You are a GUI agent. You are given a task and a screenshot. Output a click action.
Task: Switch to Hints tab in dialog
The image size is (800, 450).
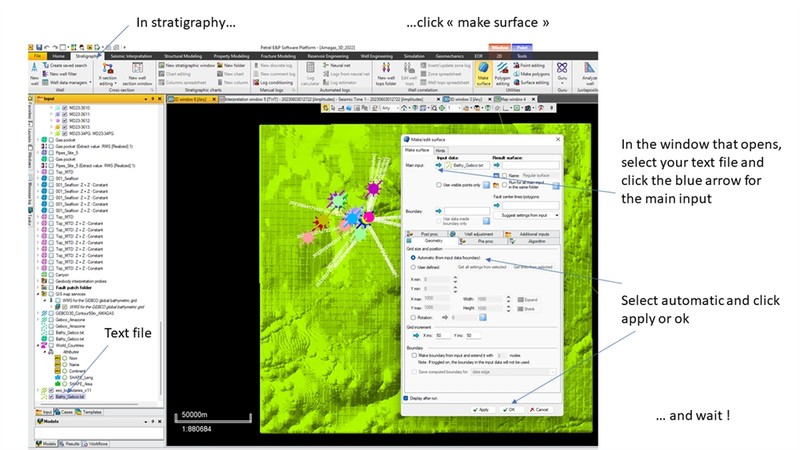[x=440, y=151]
